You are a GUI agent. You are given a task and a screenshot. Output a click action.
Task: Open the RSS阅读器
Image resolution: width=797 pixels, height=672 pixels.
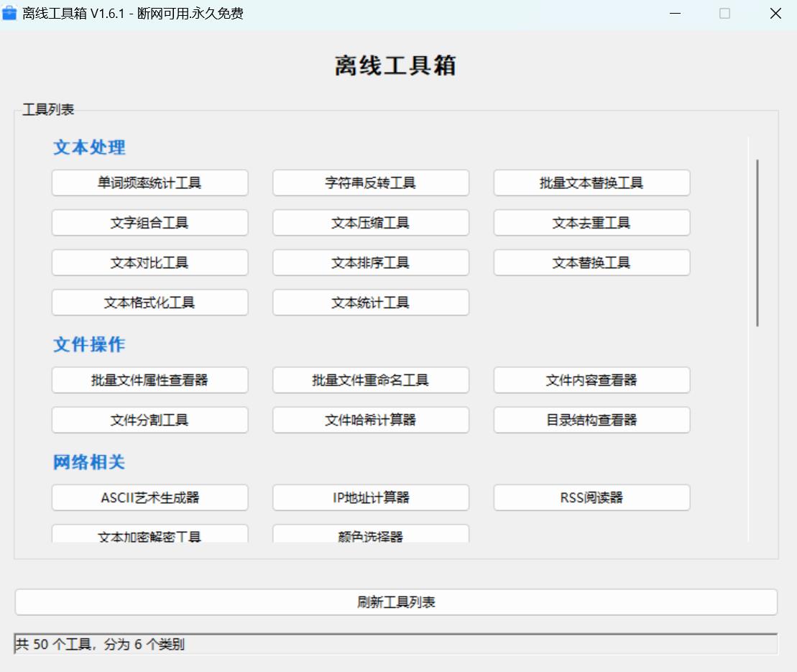591,497
